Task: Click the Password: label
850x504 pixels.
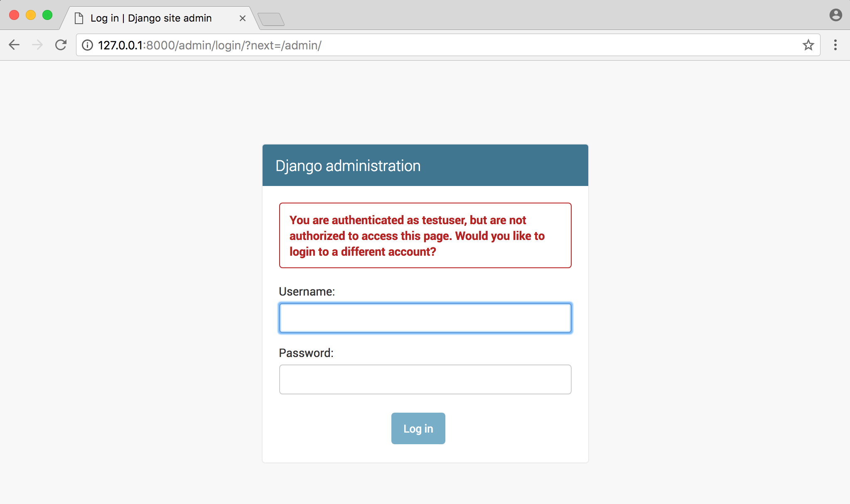Action: [x=306, y=353]
